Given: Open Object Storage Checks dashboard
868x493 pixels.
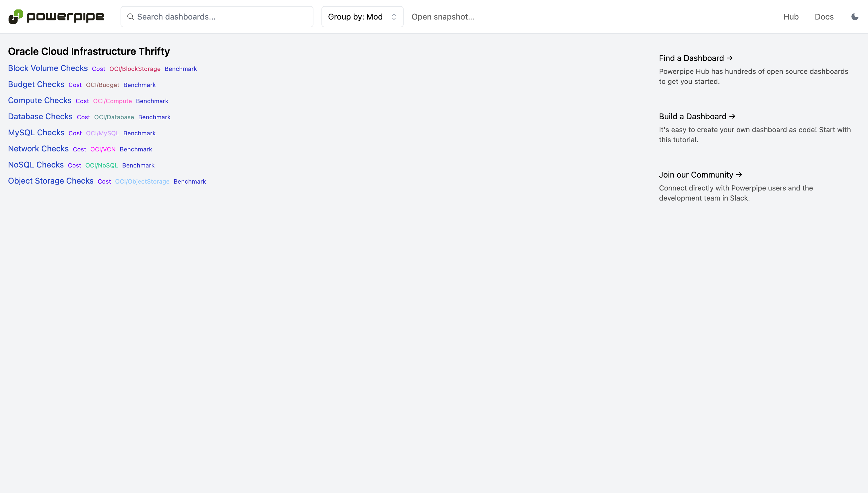Looking at the screenshot, I should click(51, 181).
